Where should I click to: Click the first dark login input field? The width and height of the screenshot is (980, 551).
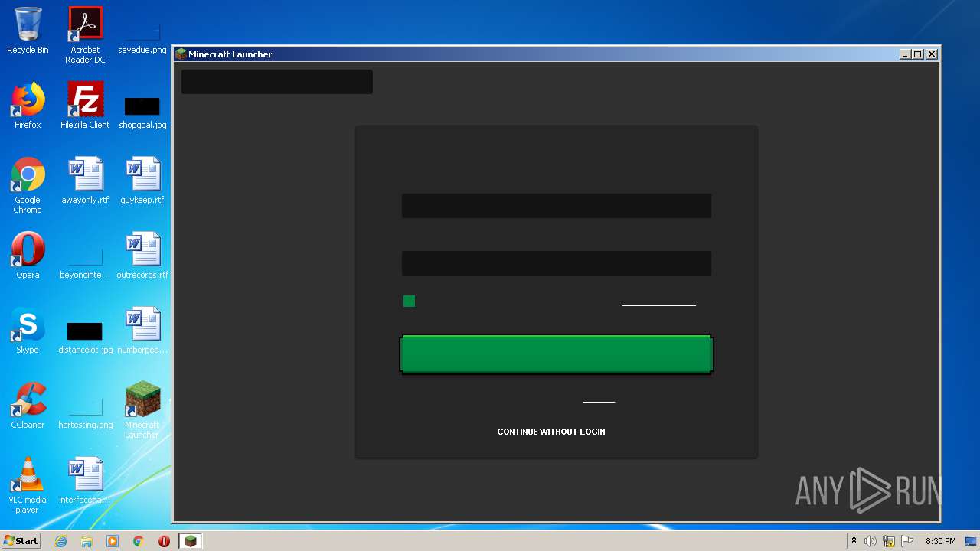point(557,206)
